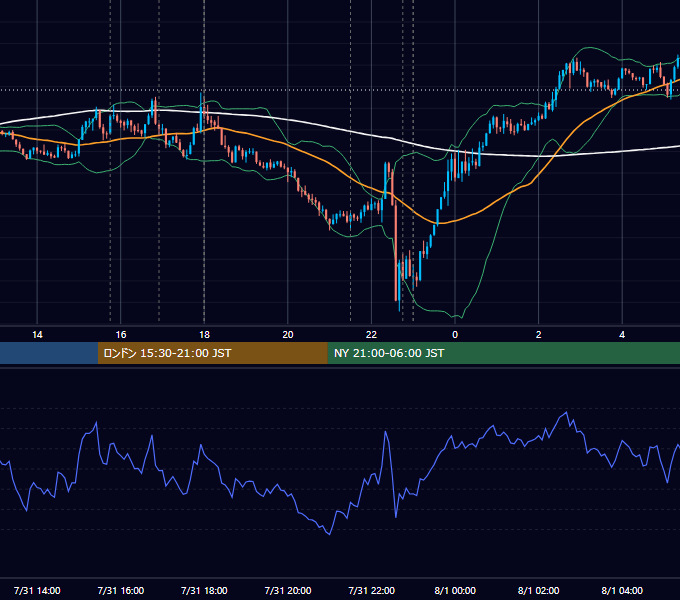The image size is (680, 600).
Task: Click the 18 hour axis label
Action: pyautogui.click(x=204, y=335)
